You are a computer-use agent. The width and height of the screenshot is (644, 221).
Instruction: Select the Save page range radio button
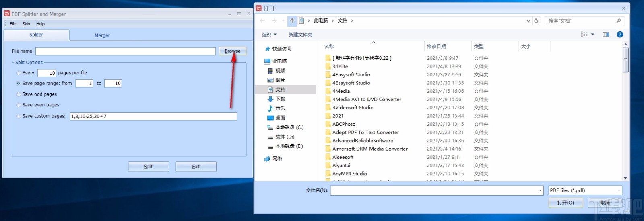19,83
